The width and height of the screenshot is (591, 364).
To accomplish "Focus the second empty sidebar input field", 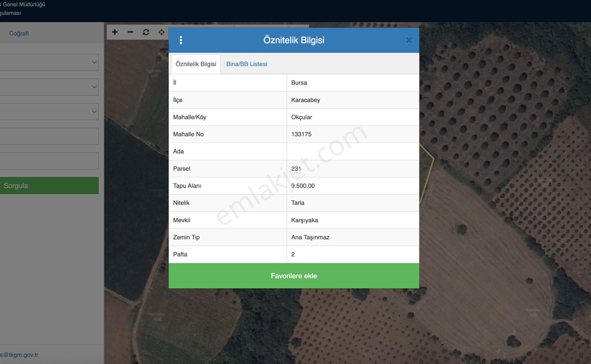I will (x=49, y=161).
